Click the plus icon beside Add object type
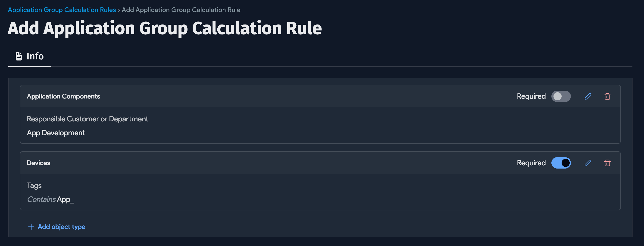Image resolution: width=644 pixels, height=246 pixels. click(31, 227)
